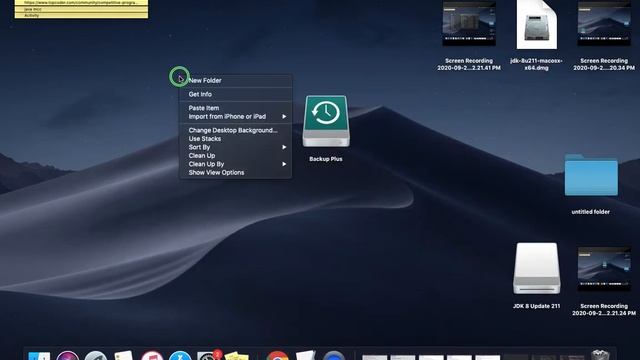The image size is (640, 360).
Task: Select the jdk-8u211-macosx-x64.dmg file icon
Action: (536, 24)
